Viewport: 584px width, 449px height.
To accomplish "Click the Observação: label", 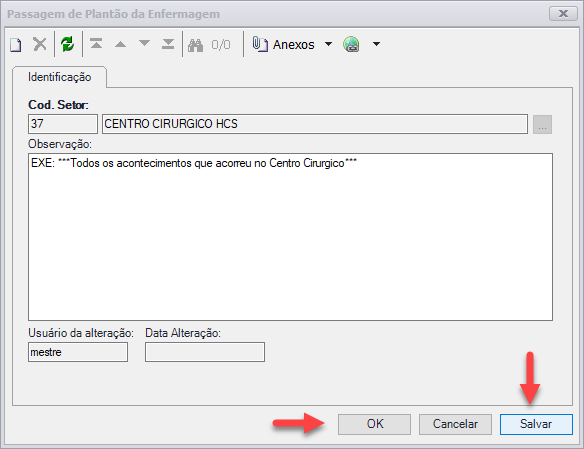I will [x=60, y=144].
